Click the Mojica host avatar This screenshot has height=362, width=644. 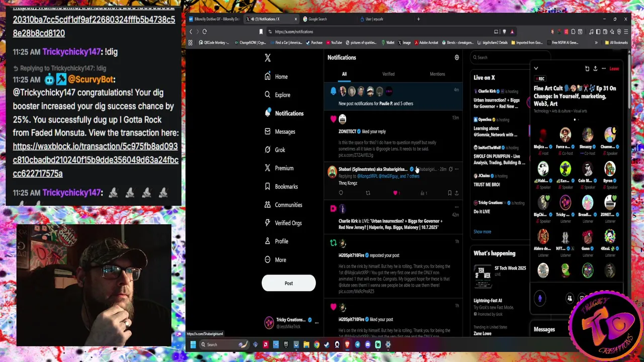click(x=543, y=135)
